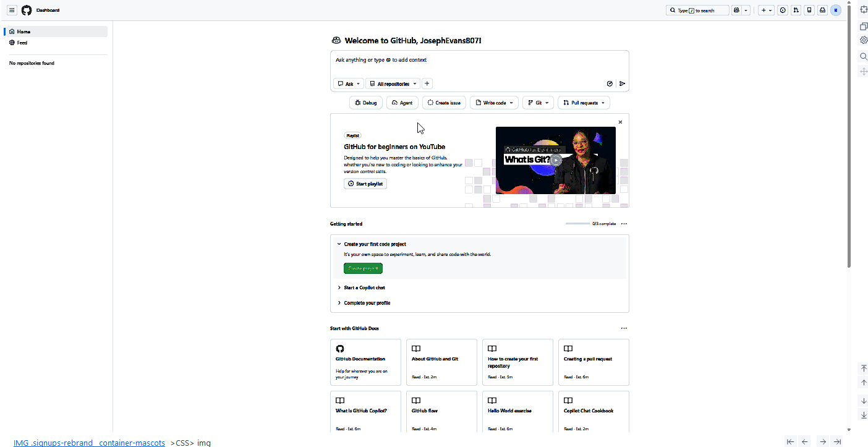Jump to bottom with down-bar arrow
868x447 pixels.
pyautogui.click(x=864, y=415)
